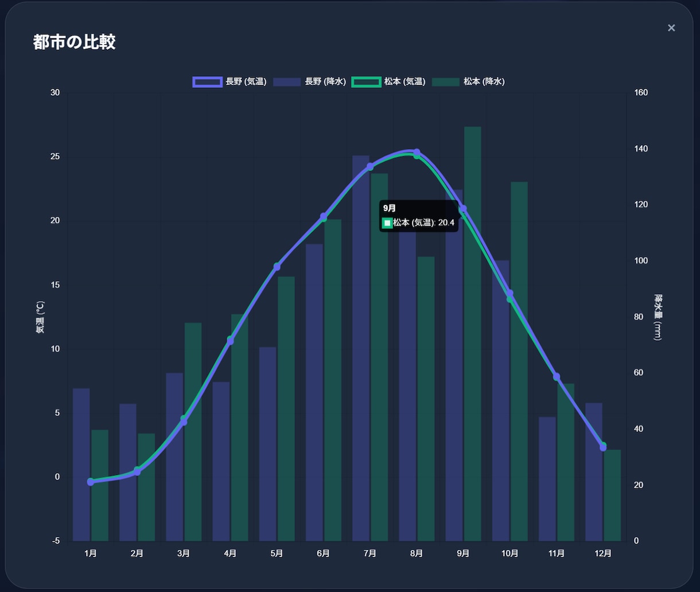Click the 長野 precipitation bar for 2月
The image size is (700, 592).
[128, 472]
